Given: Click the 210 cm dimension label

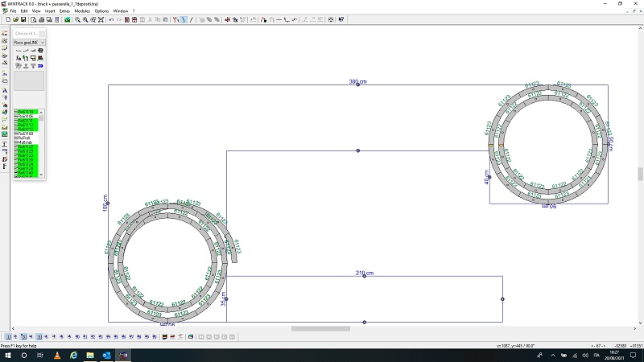Looking at the screenshot, I should 365,274.
